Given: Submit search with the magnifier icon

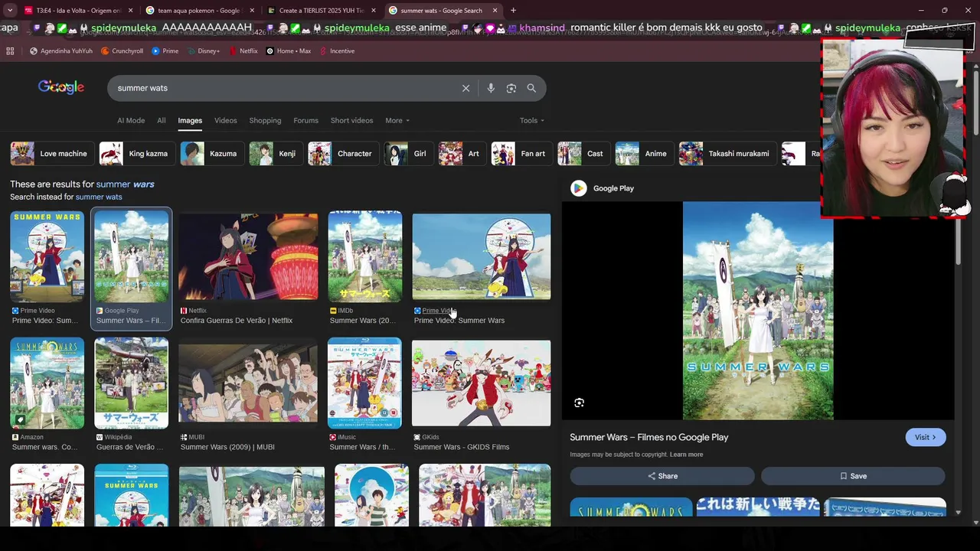Looking at the screenshot, I should tap(531, 88).
